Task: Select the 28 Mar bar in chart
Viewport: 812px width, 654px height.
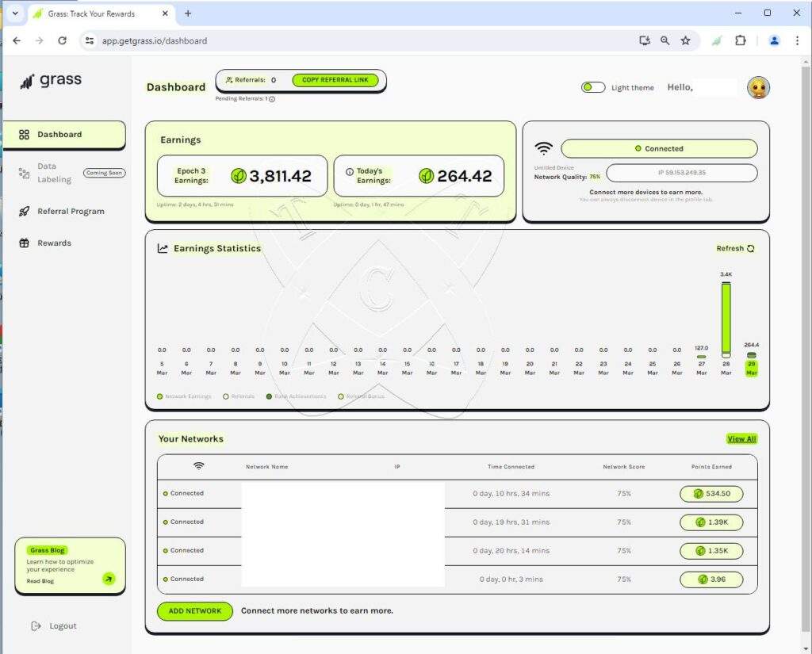Action: [726, 319]
